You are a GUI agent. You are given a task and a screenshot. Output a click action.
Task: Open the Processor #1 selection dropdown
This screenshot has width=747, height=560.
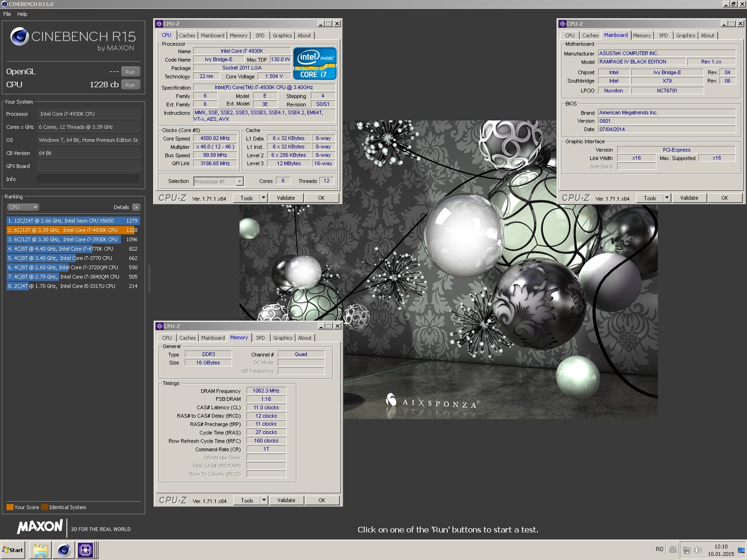[x=218, y=182]
